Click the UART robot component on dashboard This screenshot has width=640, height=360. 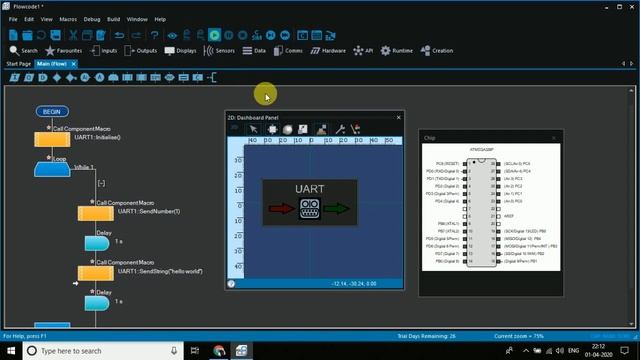310,208
